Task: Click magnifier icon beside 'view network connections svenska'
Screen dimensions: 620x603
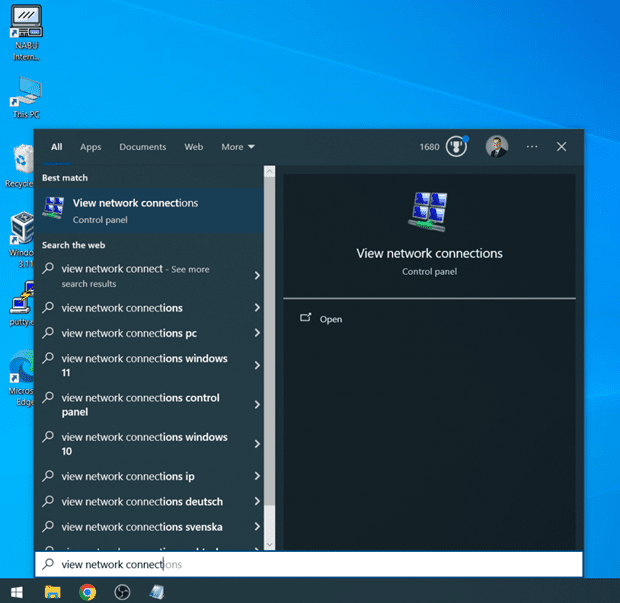Action: (x=48, y=526)
